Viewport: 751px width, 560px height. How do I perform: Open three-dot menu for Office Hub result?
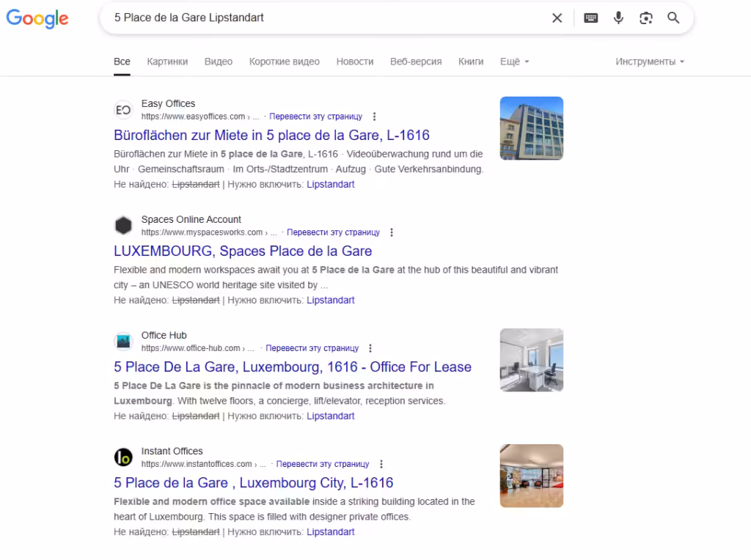370,348
